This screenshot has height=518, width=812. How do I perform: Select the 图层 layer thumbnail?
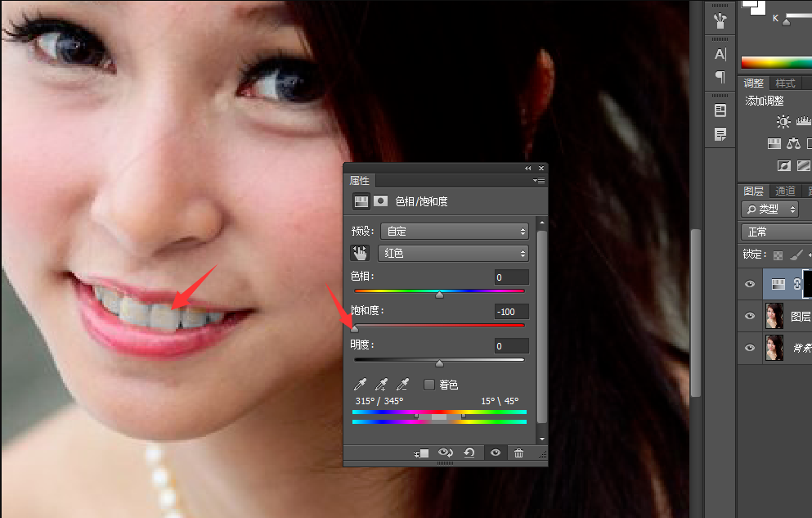point(774,316)
